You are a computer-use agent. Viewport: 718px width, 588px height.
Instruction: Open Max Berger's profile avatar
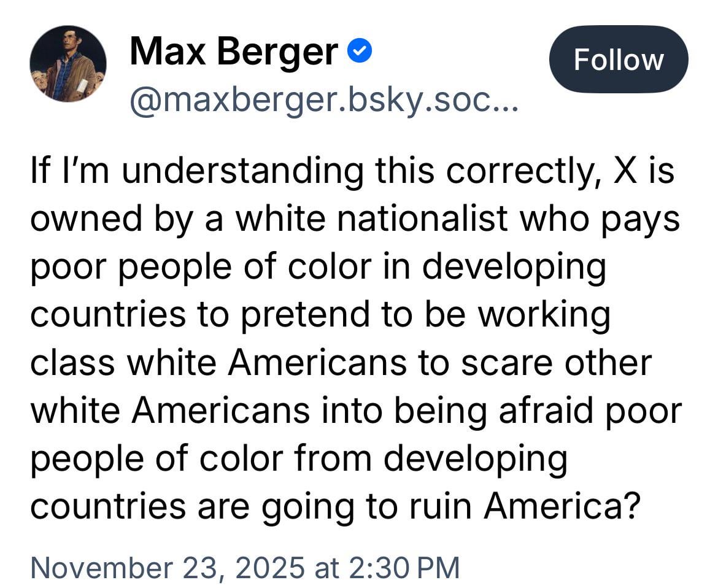point(68,64)
